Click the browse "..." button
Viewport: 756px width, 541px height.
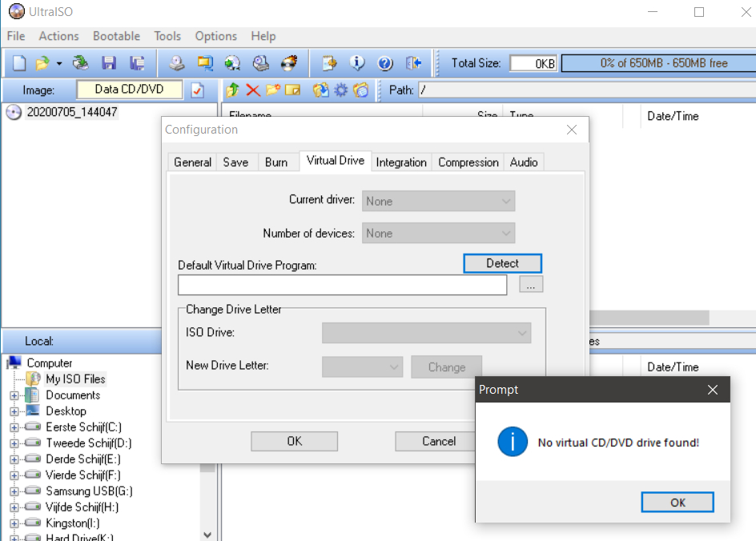click(x=531, y=284)
